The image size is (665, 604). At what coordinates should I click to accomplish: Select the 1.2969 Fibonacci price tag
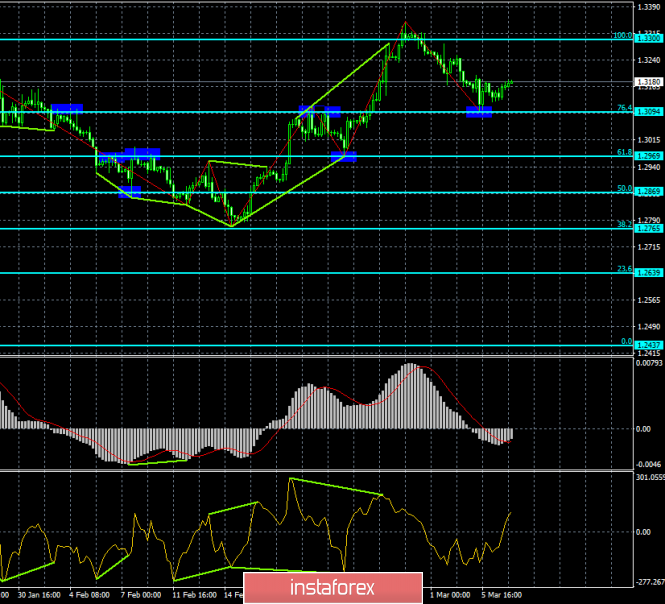[649, 156]
